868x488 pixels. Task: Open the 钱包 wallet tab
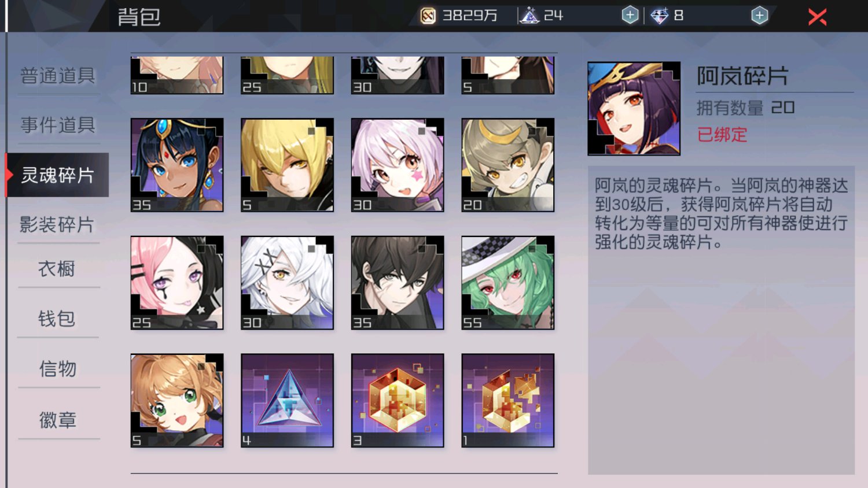click(57, 319)
